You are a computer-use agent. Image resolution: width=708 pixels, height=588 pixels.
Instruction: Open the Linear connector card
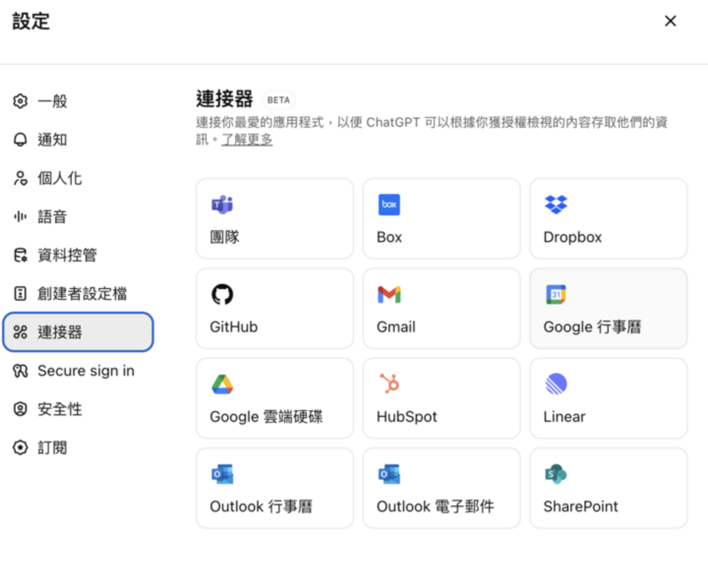(x=608, y=398)
